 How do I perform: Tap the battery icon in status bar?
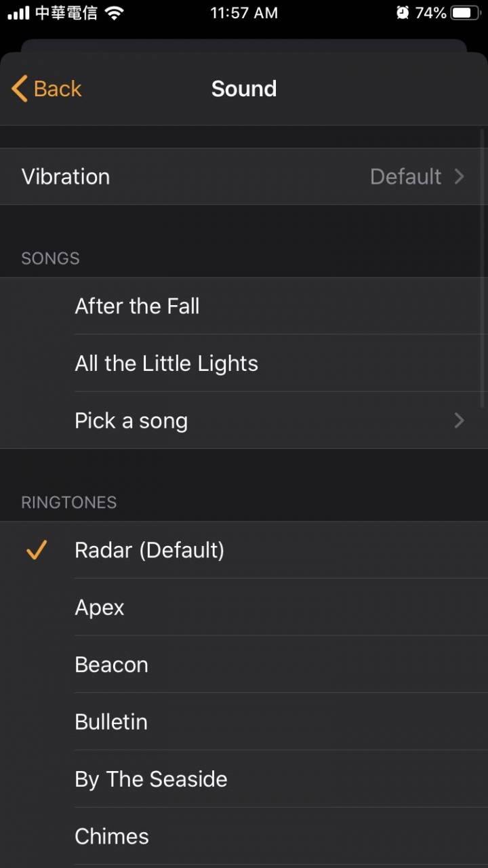[466, 13]
